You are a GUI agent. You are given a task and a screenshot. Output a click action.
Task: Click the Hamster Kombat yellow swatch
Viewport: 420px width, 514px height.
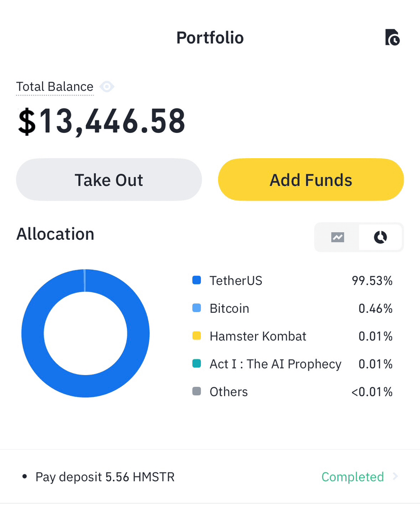click(197, 336)
